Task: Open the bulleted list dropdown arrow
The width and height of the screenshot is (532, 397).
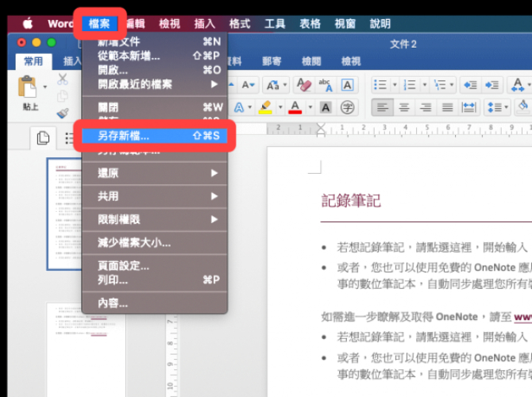Action: click(395, 85)
